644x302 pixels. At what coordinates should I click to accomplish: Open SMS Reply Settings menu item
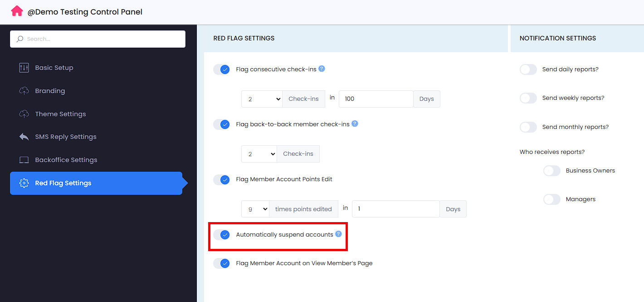tap(96, 137)
